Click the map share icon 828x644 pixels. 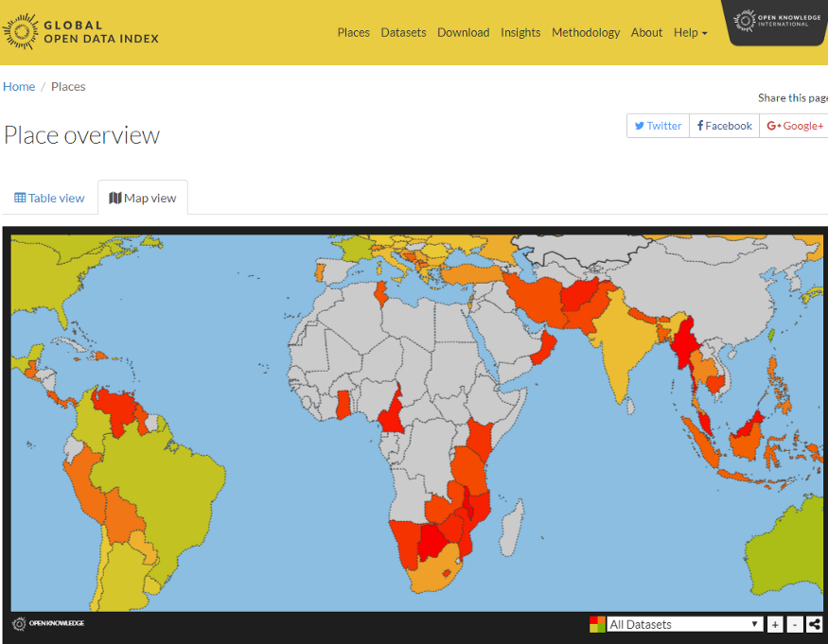click(815, 624)
